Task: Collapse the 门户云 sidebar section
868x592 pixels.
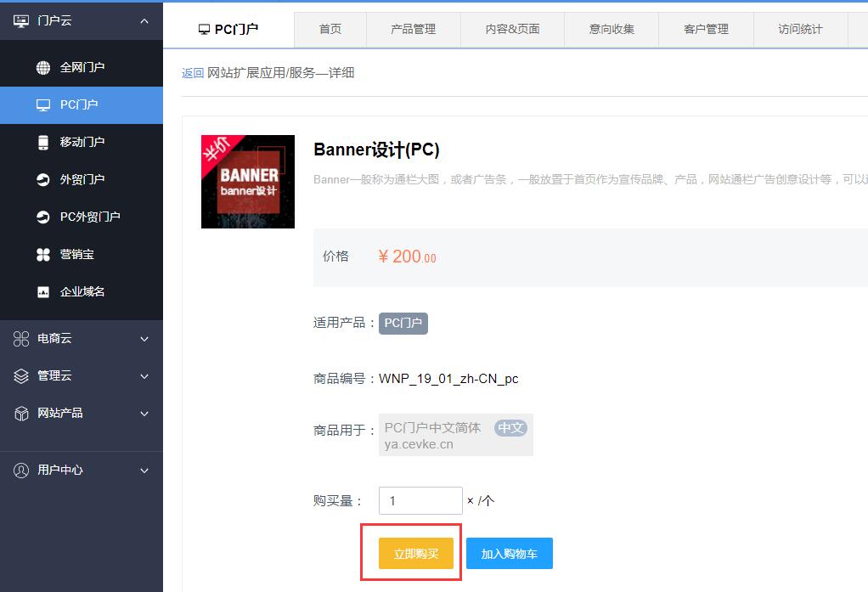Action: click(x=144, y=21)
